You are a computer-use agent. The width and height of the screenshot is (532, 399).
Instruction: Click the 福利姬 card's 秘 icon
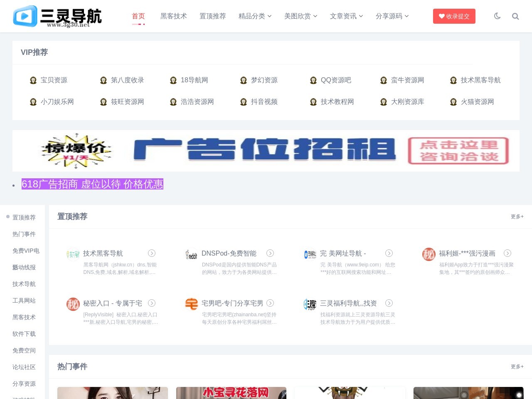(429, 254)
